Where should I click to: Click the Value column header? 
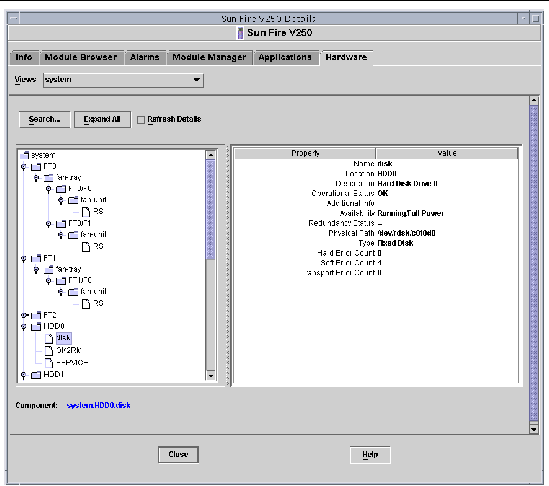(x=447, y=153)
